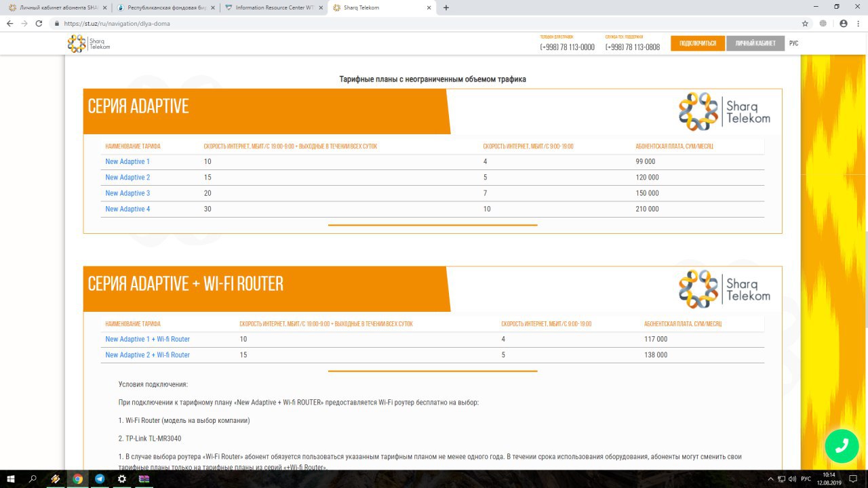The height and width of the screenshot is (488, 868).
Task: Open New Adaptive 2 + Wi-fi Router link
Action: pos(148,355)
